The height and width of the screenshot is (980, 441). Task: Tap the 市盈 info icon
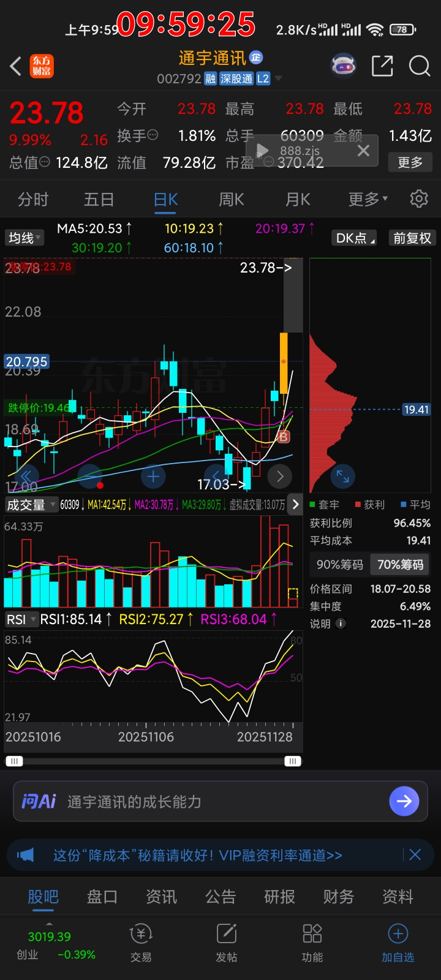[x=268, y=162]
